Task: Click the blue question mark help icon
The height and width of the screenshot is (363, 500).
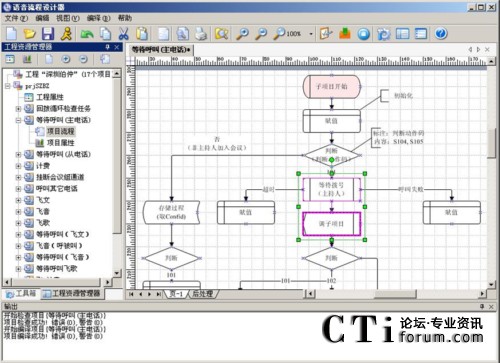Action: coord(441,34)
